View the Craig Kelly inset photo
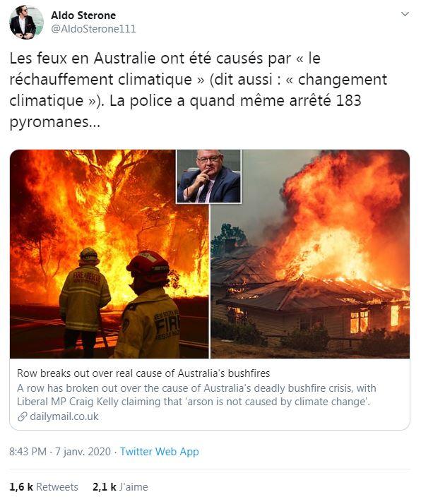 (208, 176)
